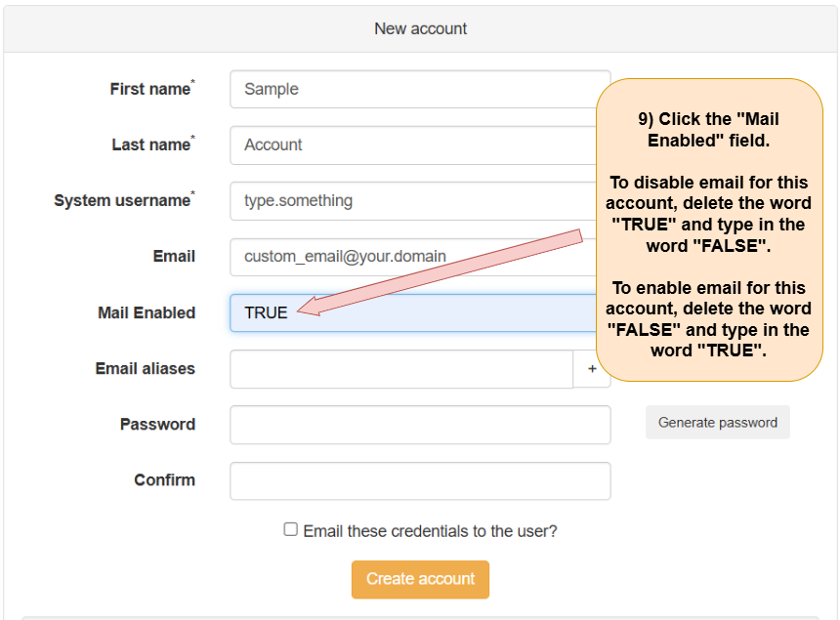
Task: Tick the 'Email these credentials to the user?' checkbox
Action: tap(291, 529)
